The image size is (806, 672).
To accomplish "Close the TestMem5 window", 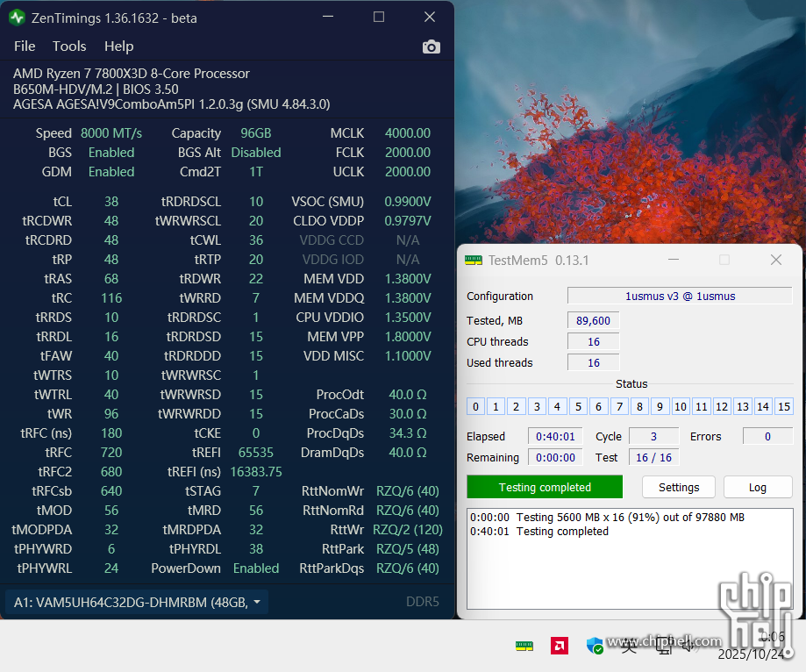I will 775,261.
